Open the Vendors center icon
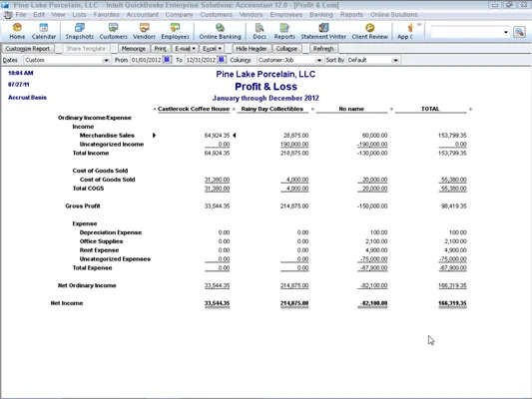The height and width of the screenshot is (399, 532). point(144,31)
